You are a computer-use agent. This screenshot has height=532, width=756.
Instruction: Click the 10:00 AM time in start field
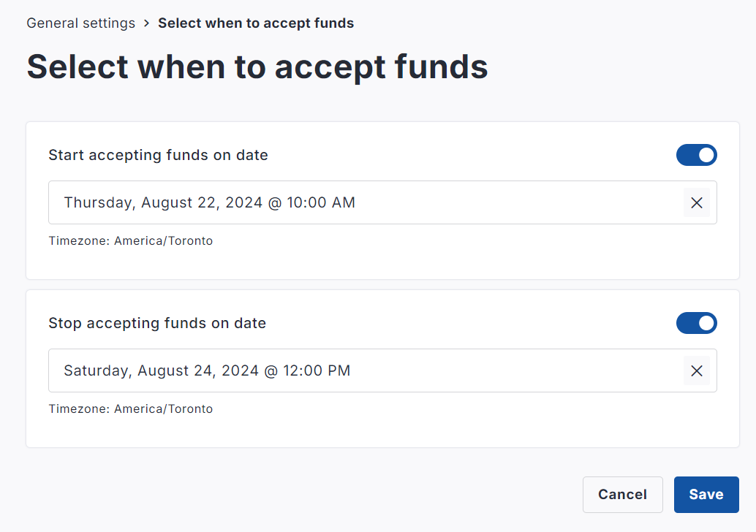321,202
